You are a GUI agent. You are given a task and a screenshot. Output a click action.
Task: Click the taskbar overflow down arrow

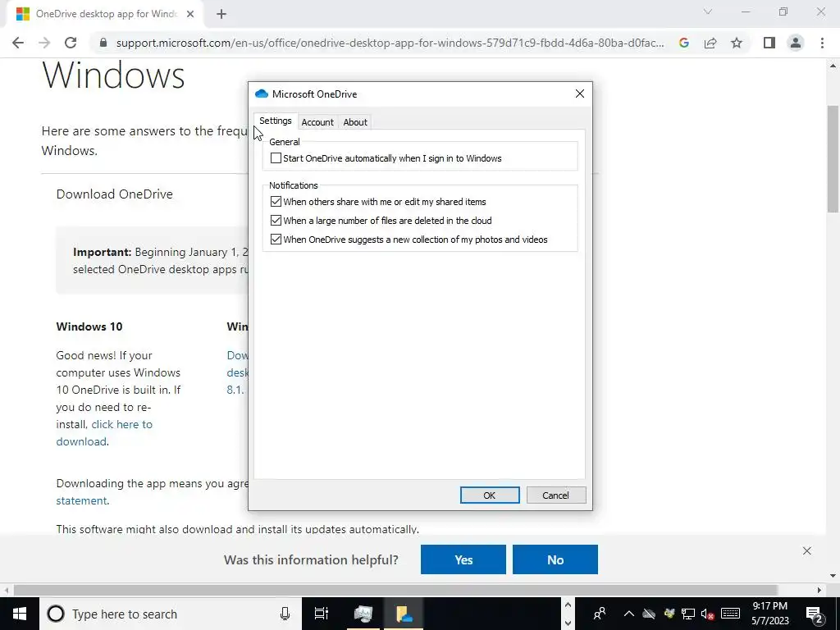point(568,623)
